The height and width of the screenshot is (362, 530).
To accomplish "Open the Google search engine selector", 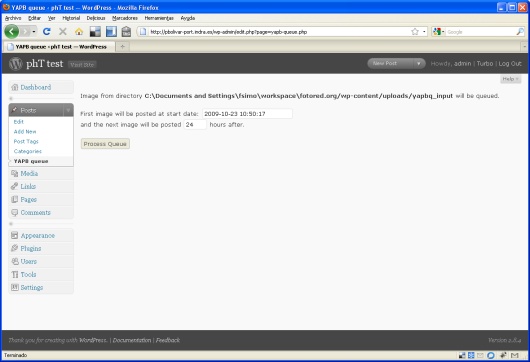I will (438, 32).
